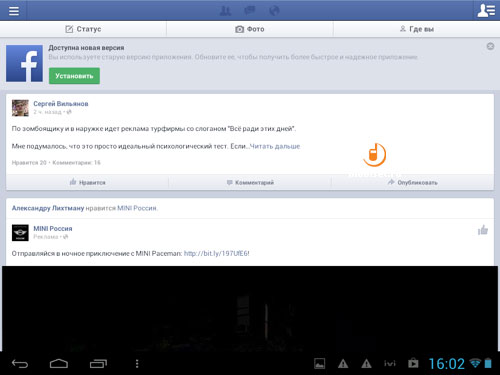
Task: Tap the Где вы check-in tab
Action: point(417,29)
